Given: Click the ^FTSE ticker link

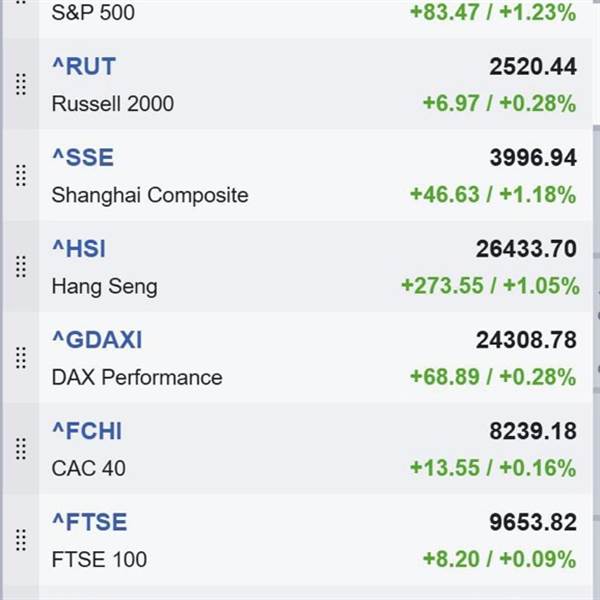Looking at the screenshot, I should click(x=89, y=522).
